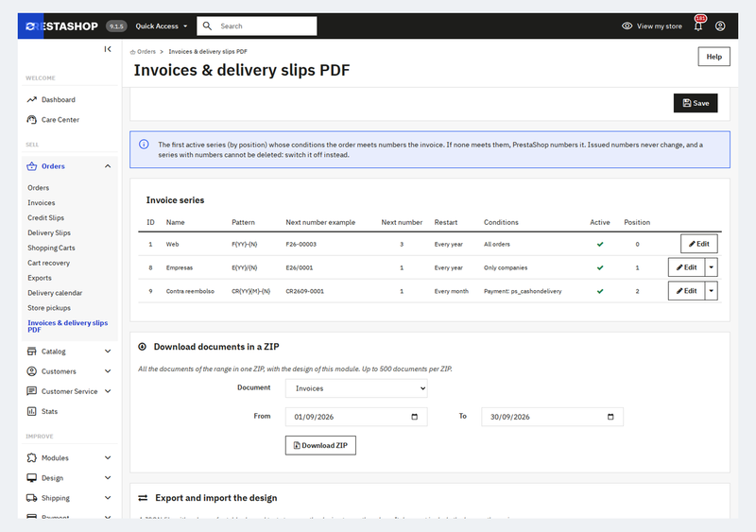The width and height of the screenshot is (756, 532).
Task: Click the green Active check for Web series
Action: click(600, 244)
